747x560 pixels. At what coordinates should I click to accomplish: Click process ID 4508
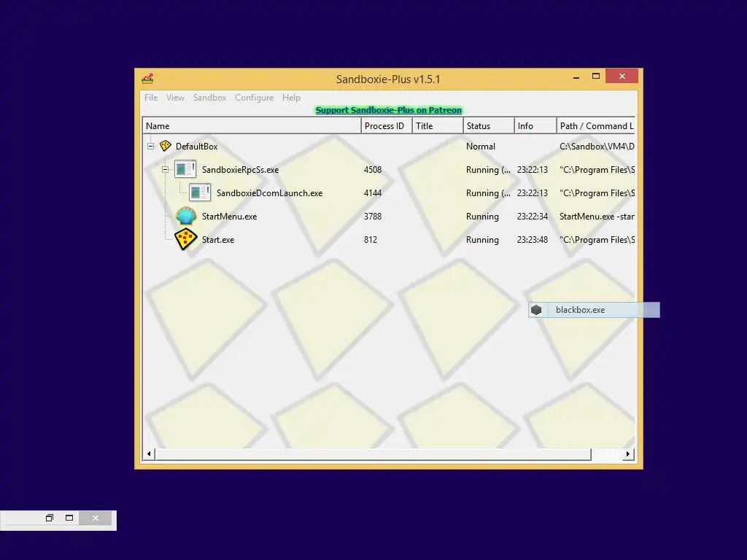point(373,169)
